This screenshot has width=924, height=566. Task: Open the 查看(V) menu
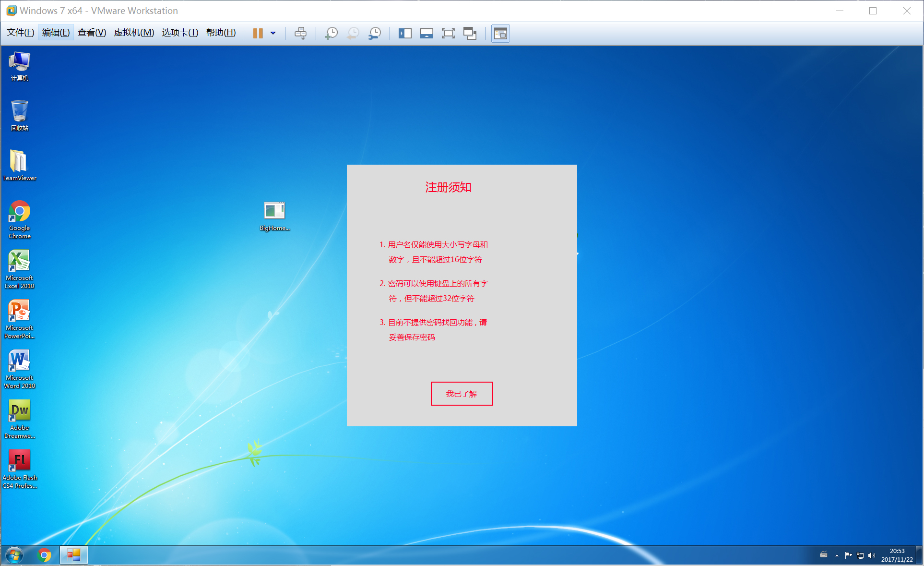pos(92,33)
